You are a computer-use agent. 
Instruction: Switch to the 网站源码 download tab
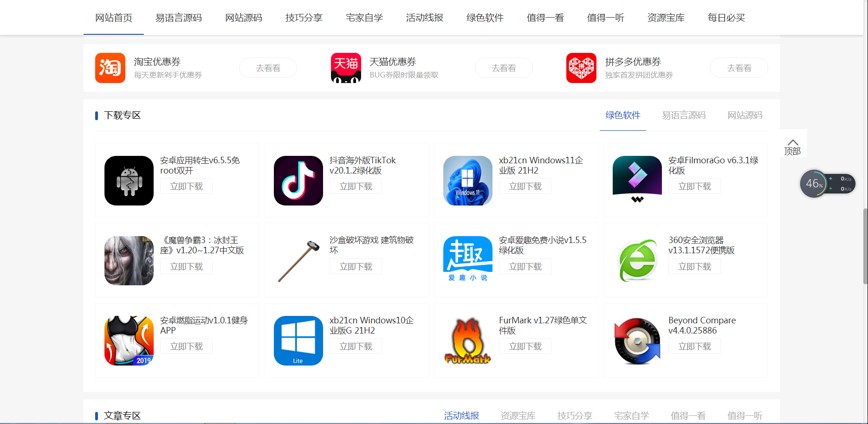[745, 115]
